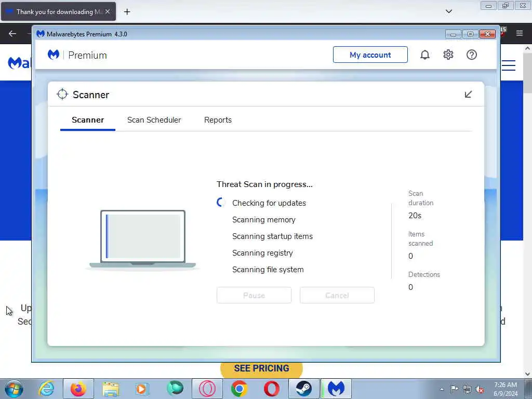Open the green globe browser on taskbar
The width and height of the screenshot is (532, 399).
click(175, 388)
